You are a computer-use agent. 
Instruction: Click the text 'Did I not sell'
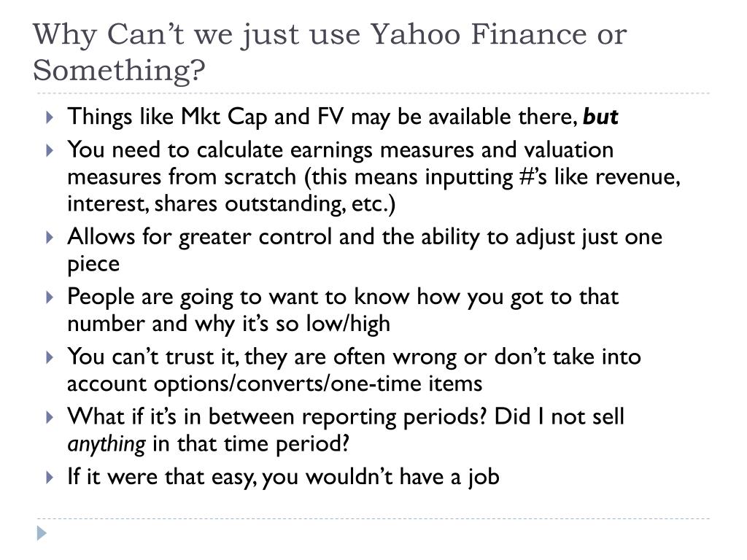[x=559, y=416]
